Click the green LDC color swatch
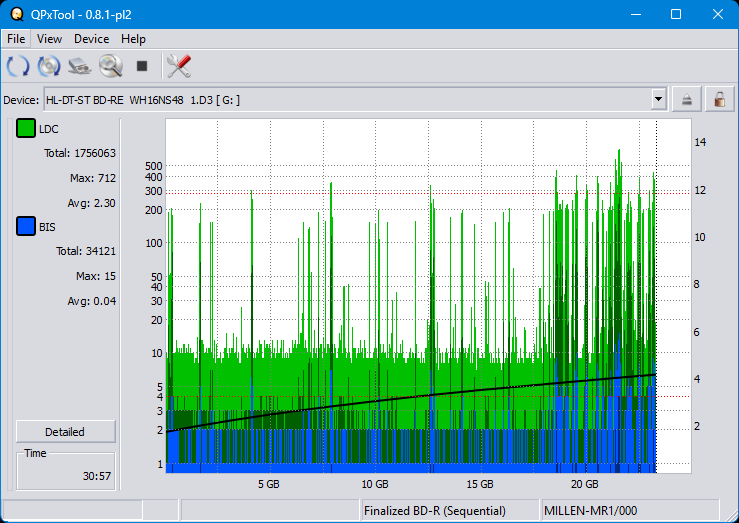739x523 pixels. tap(26, 129)
